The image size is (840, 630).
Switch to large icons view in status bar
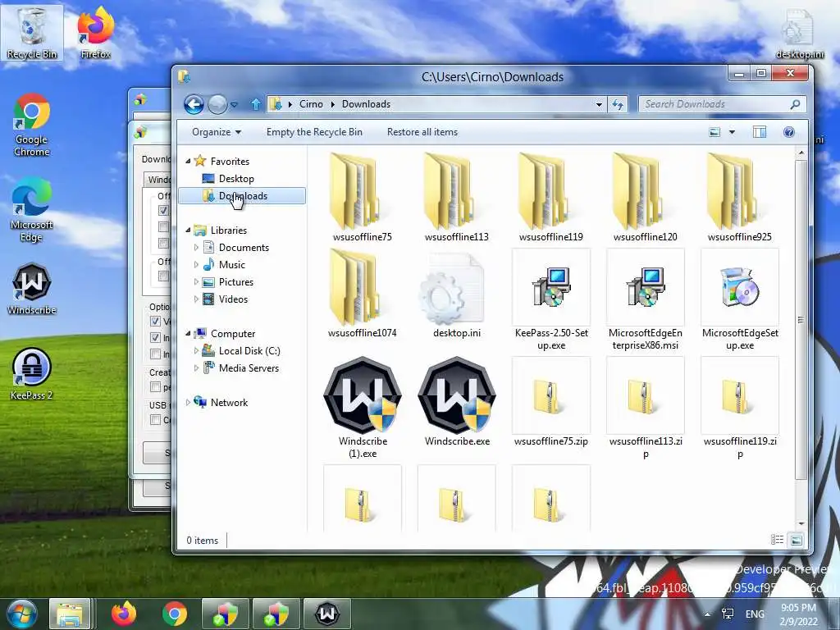796,540
